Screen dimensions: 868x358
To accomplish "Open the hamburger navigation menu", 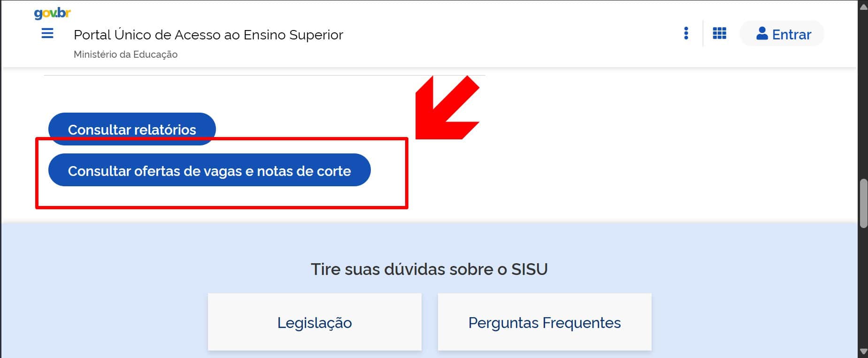I will tap(47, 34).
